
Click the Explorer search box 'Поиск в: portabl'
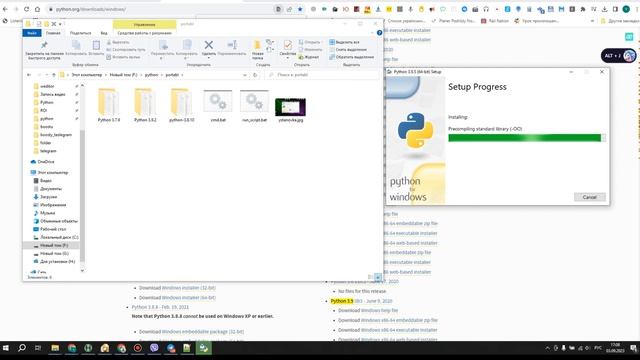click(x=322, y=75)
